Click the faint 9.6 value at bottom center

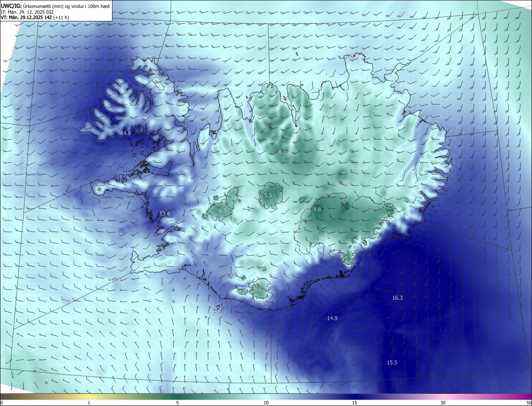[251, 377]
